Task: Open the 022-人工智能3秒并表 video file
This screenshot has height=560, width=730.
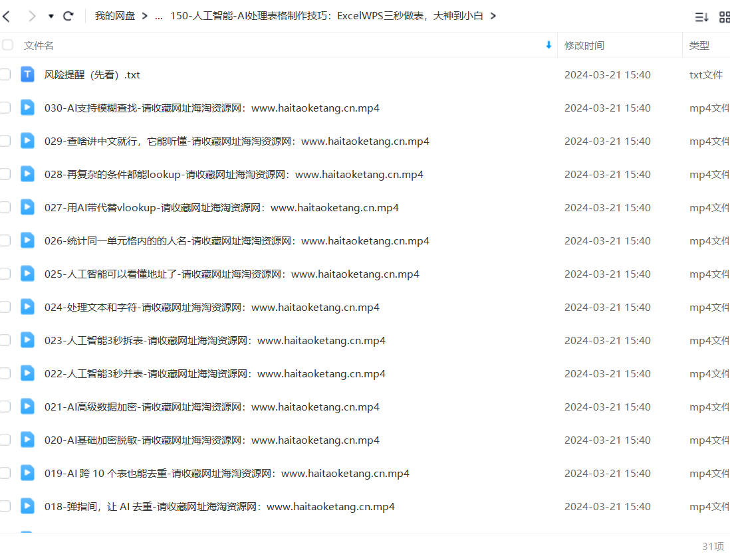Action: (x=215, y=374)
